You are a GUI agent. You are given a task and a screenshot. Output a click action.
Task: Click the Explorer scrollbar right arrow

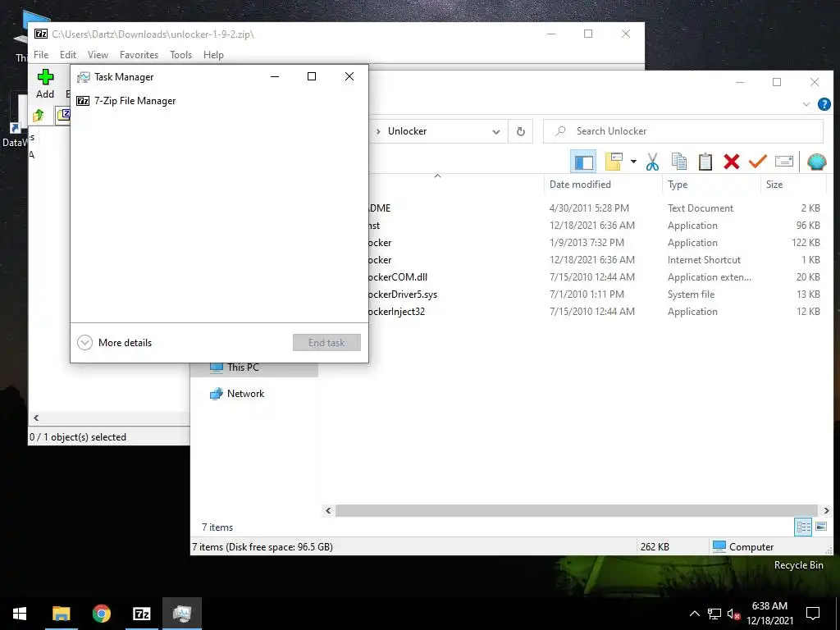826,510
